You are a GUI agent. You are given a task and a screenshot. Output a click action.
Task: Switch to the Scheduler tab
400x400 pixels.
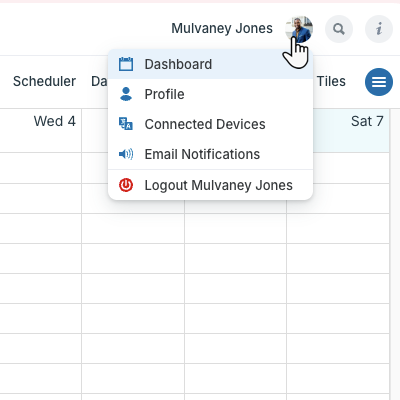(x=44, y=81)
